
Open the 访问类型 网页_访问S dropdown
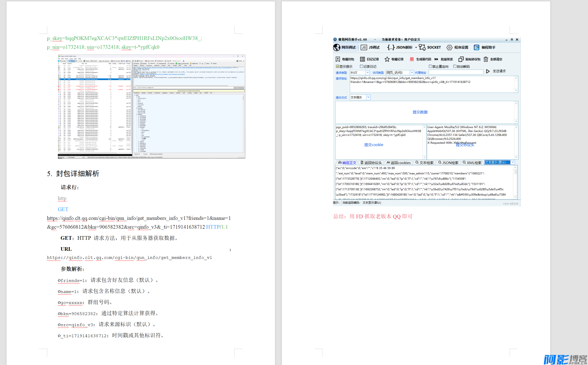(x=412, y=73)
